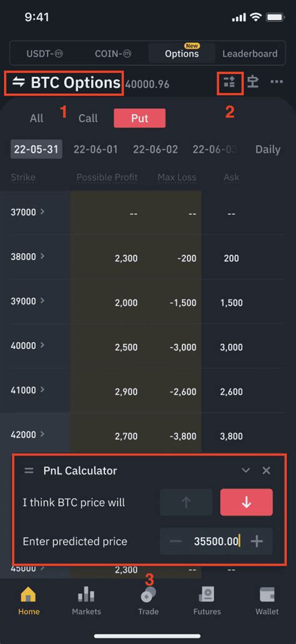Image resolution: width=296 pixels, height=644 pixels.
Task: Select the red down arrow price prediction
Action: tap(247, 502)
